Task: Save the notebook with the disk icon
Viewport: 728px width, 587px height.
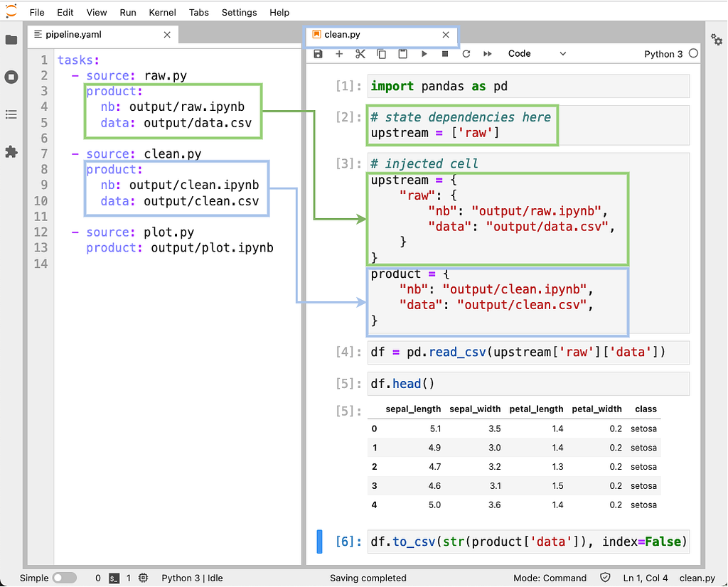Action: click(318, 54)
